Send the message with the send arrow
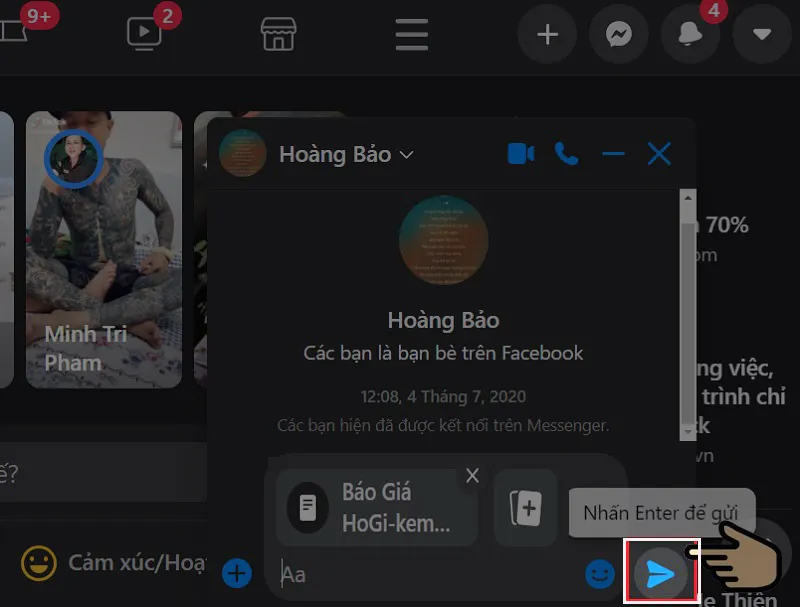This screenshot has width=800, height=607. point(661,572)
